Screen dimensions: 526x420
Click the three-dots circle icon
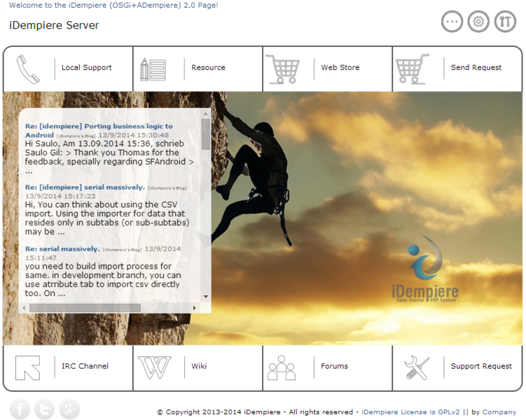(x=452, y=22)
